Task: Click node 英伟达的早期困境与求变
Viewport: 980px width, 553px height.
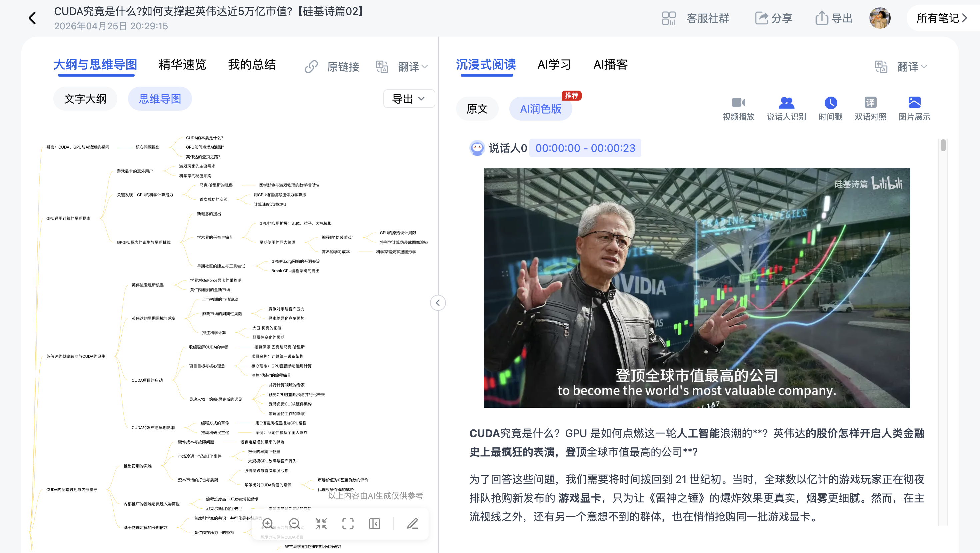Action: pos(154,318)
